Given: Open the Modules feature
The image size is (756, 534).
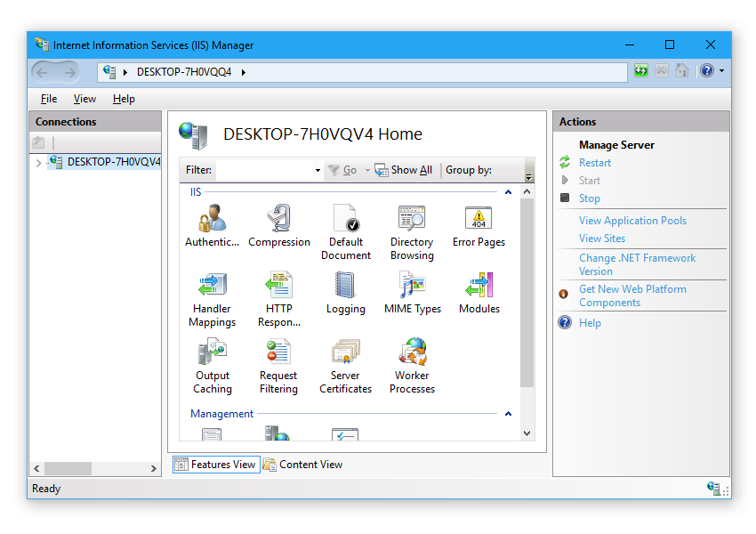Looking at the screenshot, I should (479, 292).
